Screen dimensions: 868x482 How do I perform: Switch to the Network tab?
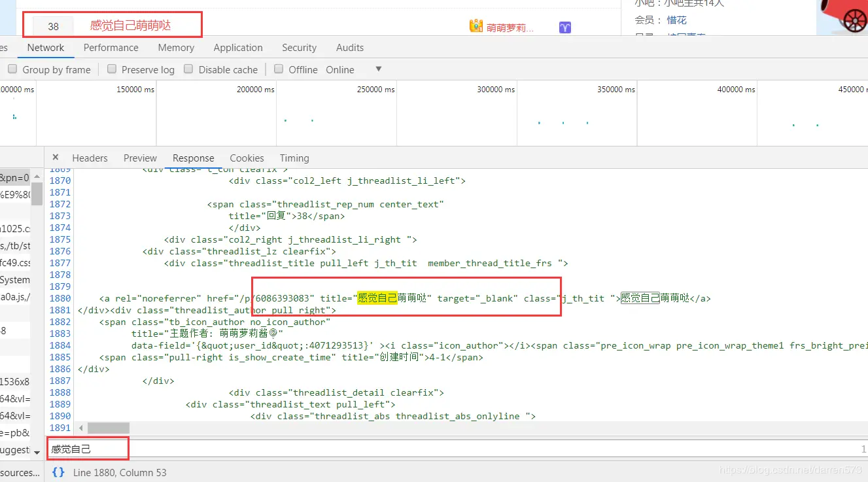46,48
